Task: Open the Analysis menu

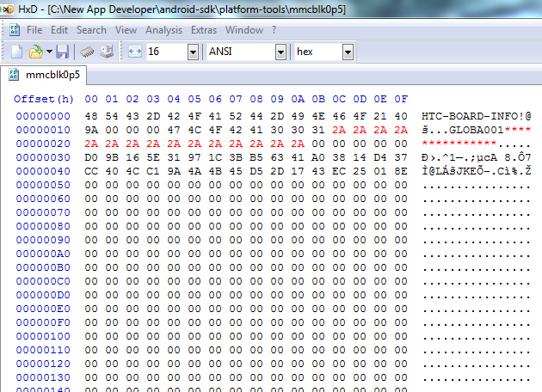Action: click(x=163, y=30)
